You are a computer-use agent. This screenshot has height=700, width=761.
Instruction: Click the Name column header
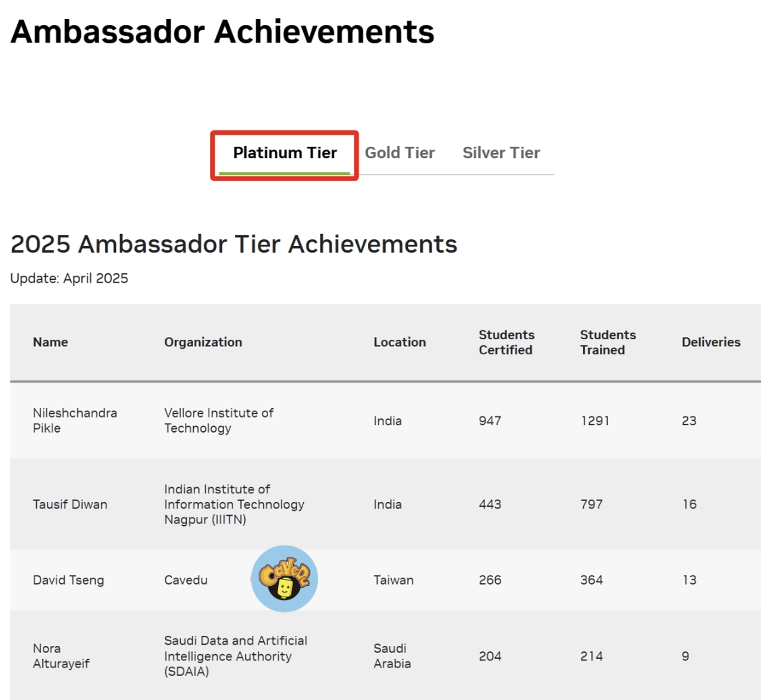click(51, 342)
